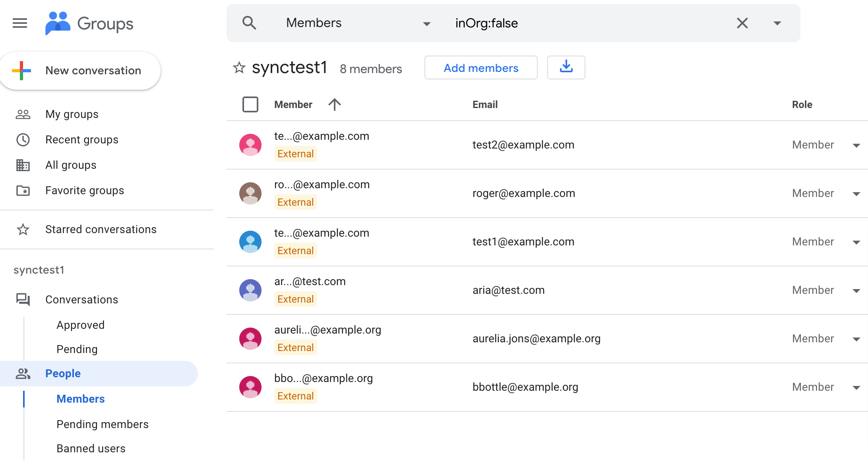Sort by Member using arrow icon
868x463 pixels.
point(335,104)
